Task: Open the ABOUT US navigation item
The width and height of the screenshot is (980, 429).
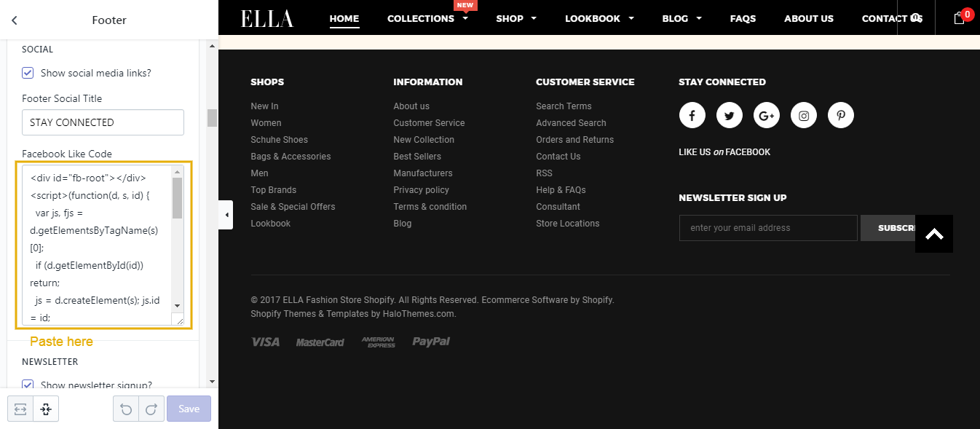Action: pyautogui.click(x=809, y=19)
